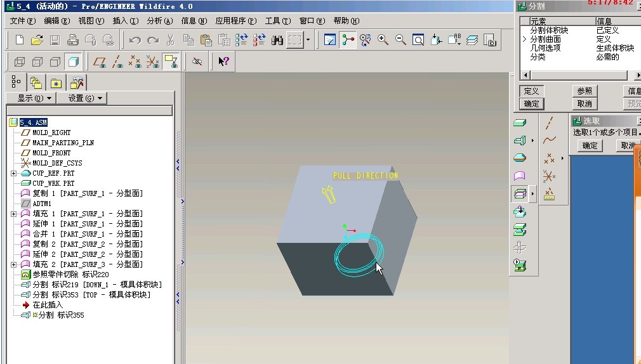Open the Layers icon in toolbar
The width and height of the screenshot is (641, 364).
[472, 39]
